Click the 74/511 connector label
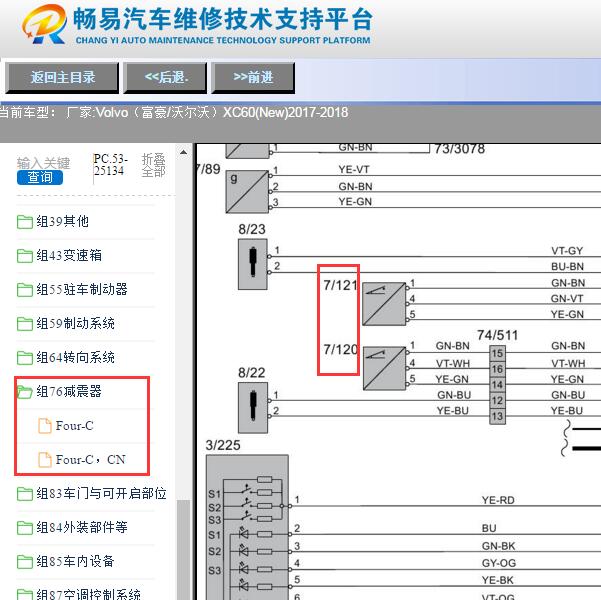This screenshot has width=601, height=600. pyautogui.click(x=498, y=335)
